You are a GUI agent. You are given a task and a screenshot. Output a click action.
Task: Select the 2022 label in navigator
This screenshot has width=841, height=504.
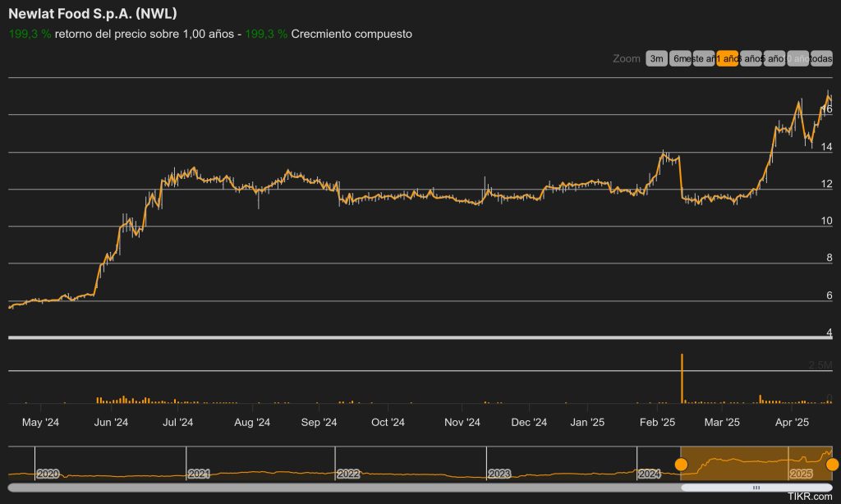click(348, 474)
